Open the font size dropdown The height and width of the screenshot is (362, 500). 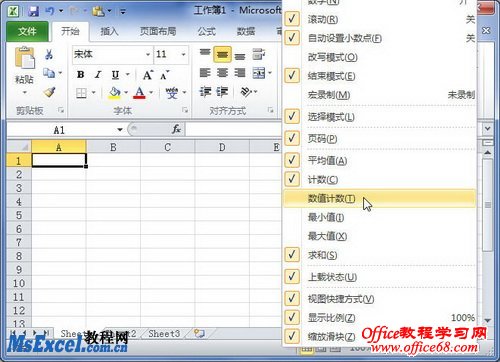183,54
